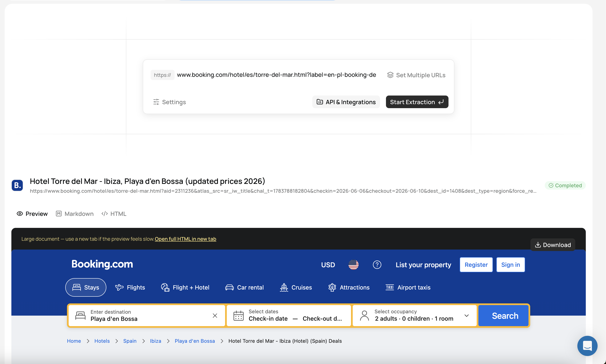Open full HTML in new tab link
Image resolution: width=606 pixels, height=364 pixels.
[x=185, y=239]
